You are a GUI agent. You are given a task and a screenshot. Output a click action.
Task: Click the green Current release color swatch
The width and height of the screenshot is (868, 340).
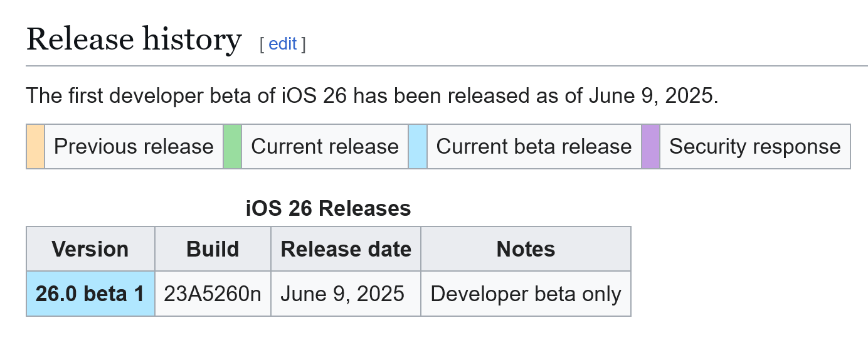(233, 146)
